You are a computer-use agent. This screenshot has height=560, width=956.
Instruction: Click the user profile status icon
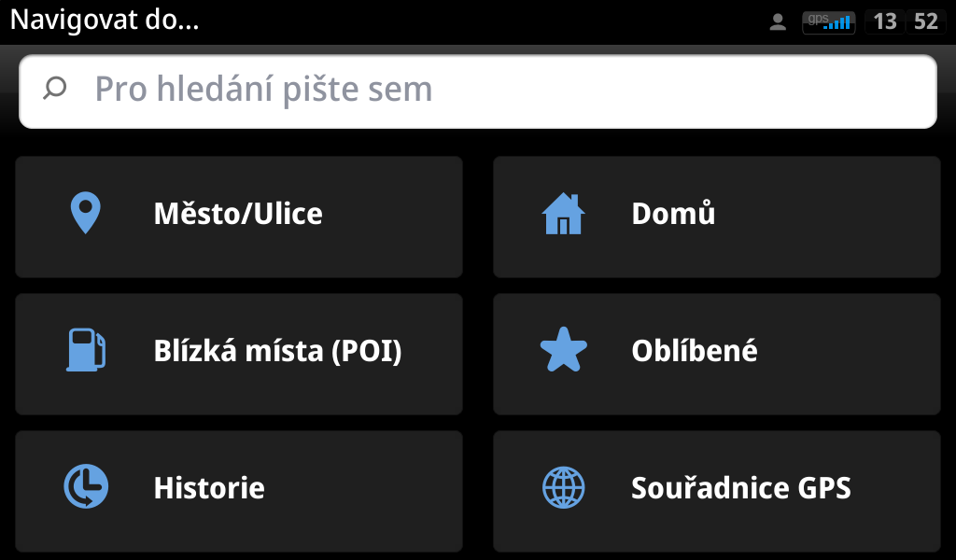[x=778, y=21]
